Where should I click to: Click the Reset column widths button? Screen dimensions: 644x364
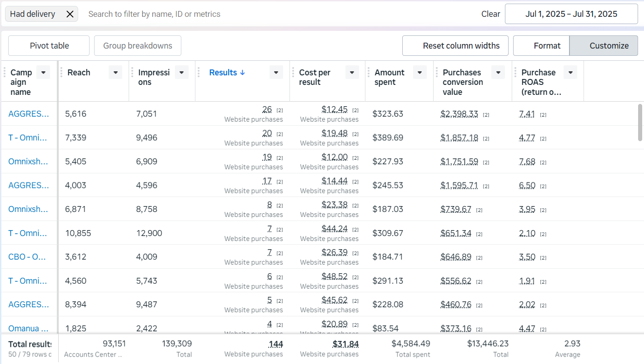(x=455, y=45)
